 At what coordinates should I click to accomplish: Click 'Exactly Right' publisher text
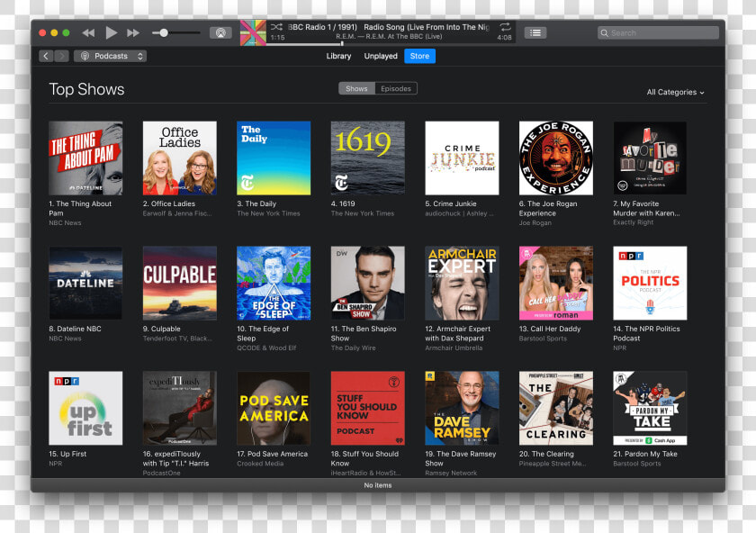click(x=633, y=222)
